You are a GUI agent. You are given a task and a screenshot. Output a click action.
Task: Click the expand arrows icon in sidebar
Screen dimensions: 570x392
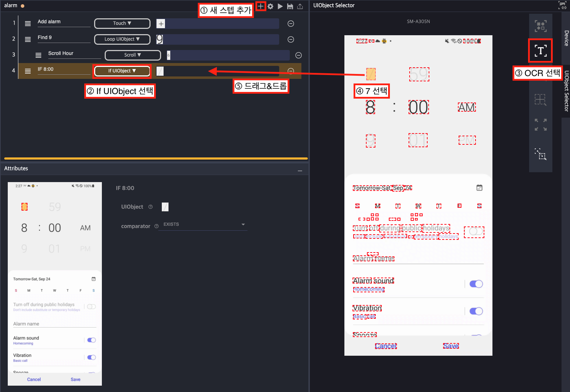tap(540, 125)
